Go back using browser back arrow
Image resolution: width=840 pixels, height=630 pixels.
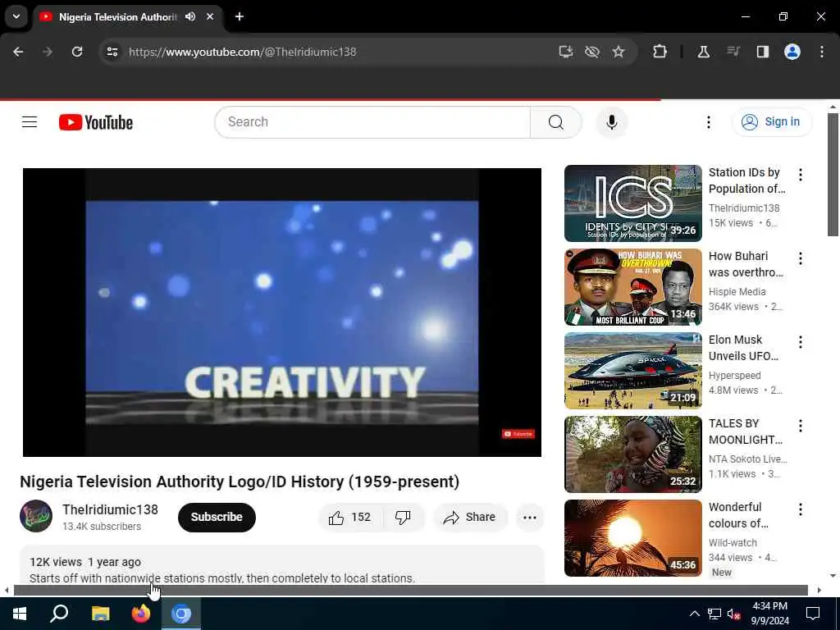(x=18, y=52)
